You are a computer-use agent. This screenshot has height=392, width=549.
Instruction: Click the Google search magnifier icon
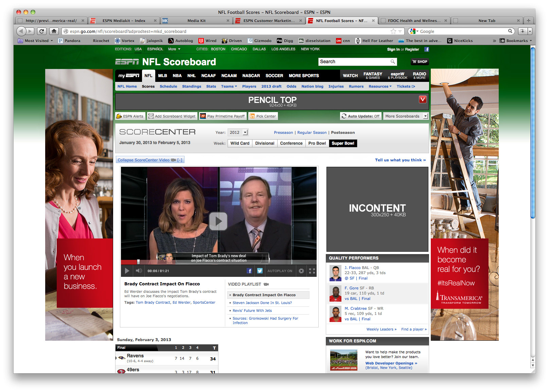pyautogui.click(x=510, y=31)
